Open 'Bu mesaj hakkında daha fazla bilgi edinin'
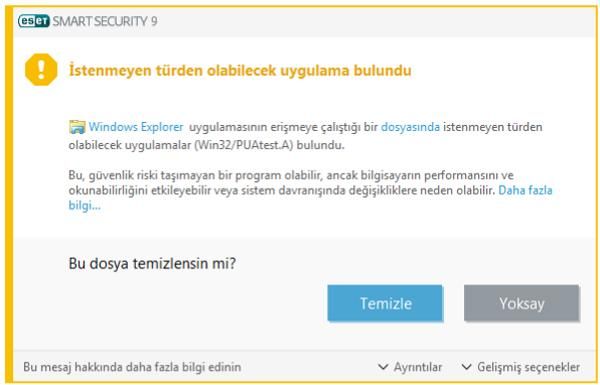600x385 pixels. click(132, 367)
